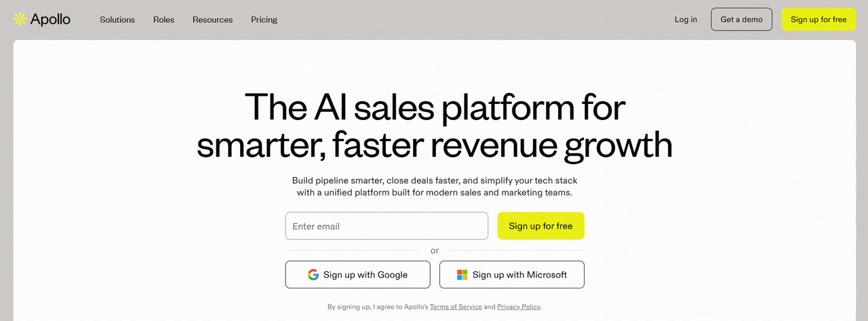The image size is (868, 321).
Task: Click the Log in link
Action: click(x=686, y=20)
